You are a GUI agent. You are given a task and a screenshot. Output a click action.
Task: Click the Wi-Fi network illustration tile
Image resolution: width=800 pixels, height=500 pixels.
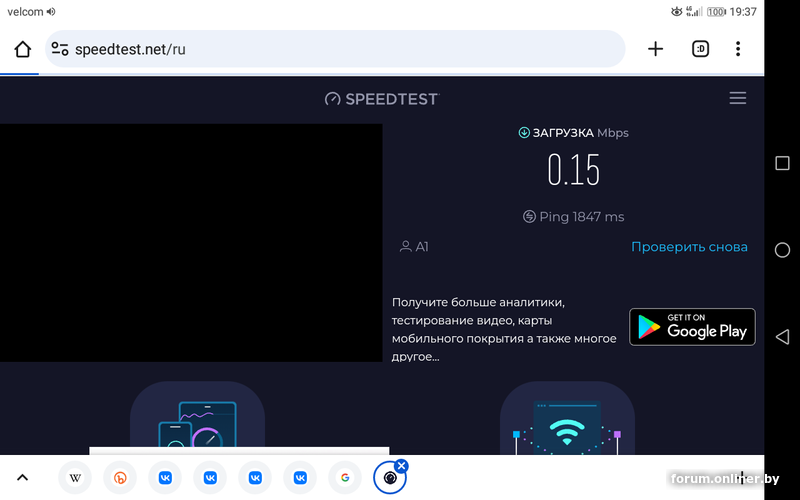coord(567,418)
